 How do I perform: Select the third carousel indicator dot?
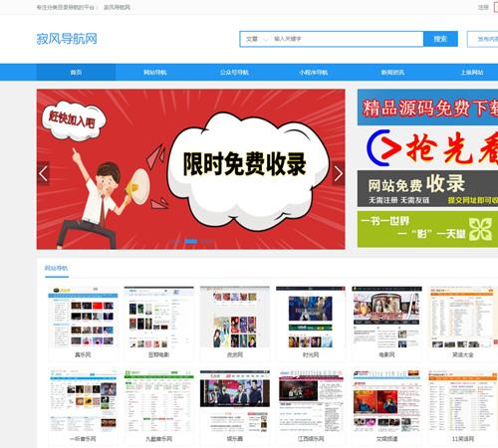click(206, 241)
